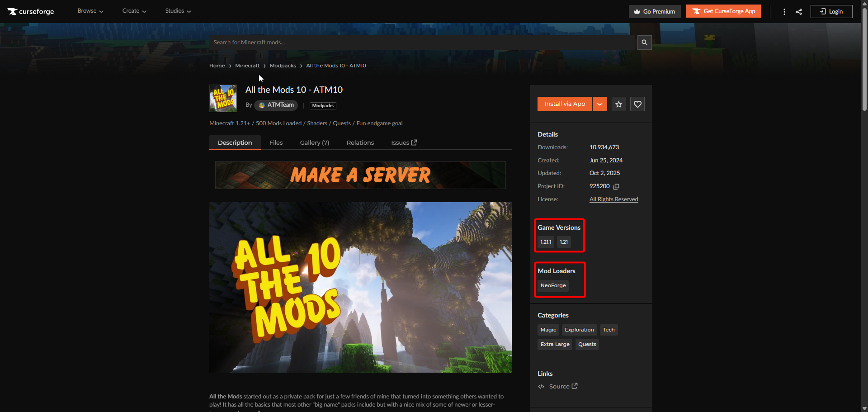Click the Install via App button

pos(565,104)
